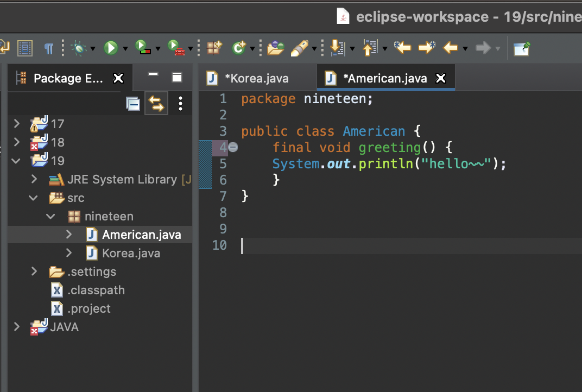
Task: Open Package Explorer view menu (three dots)
Action: (x=180, y=104)
